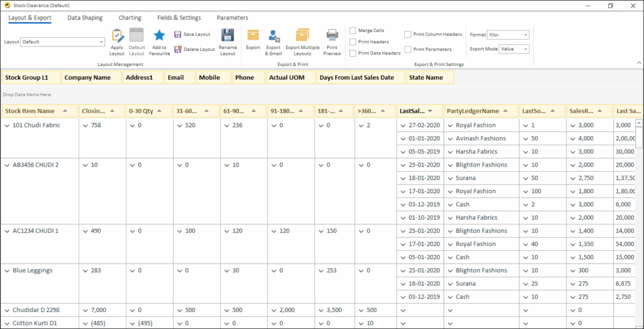644x329 pixels.
Task: Click the Export icon
Action: [253, 36]
